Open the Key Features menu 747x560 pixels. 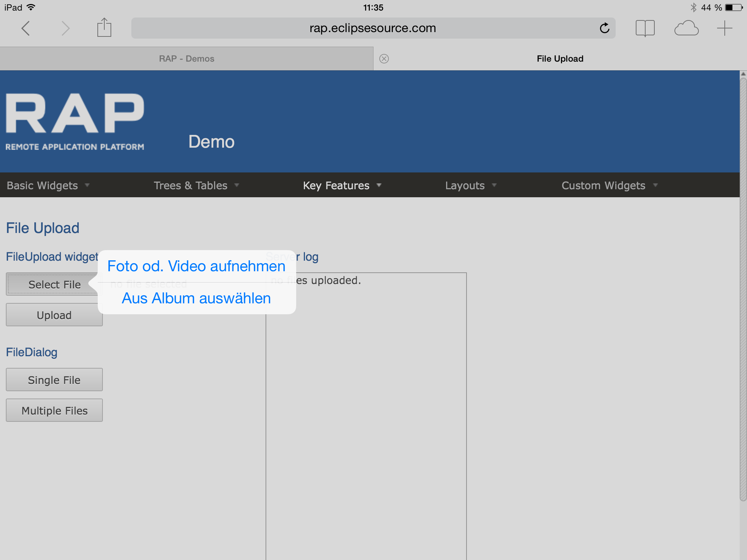pos(342,185)
